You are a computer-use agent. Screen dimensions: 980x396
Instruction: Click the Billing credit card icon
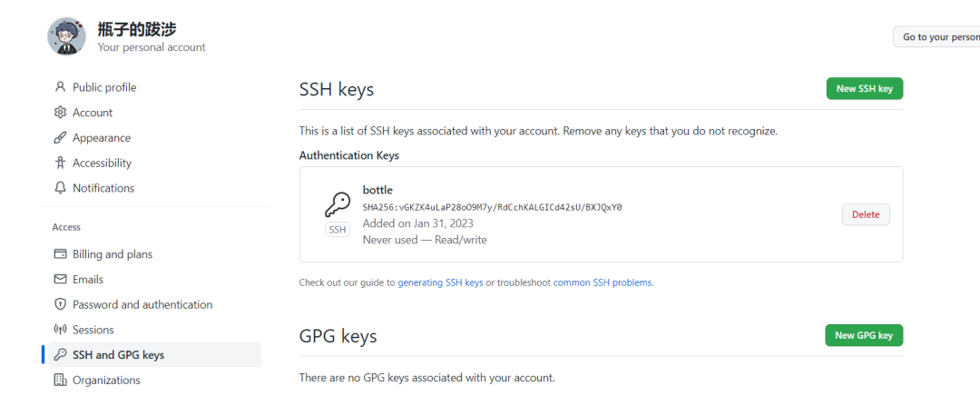click(x=61, y=254)
